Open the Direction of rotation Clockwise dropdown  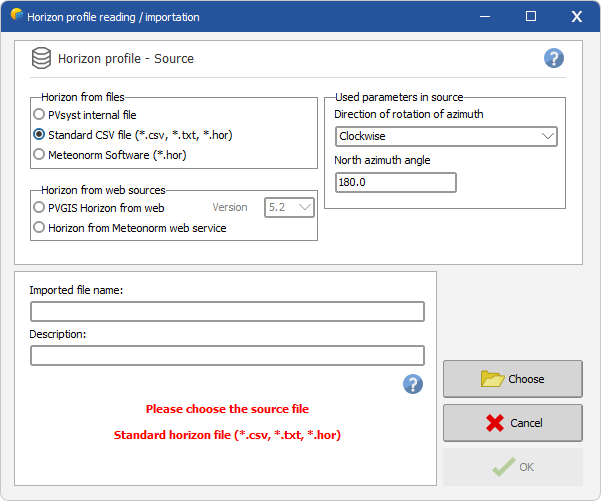click(x=446, y=136)
